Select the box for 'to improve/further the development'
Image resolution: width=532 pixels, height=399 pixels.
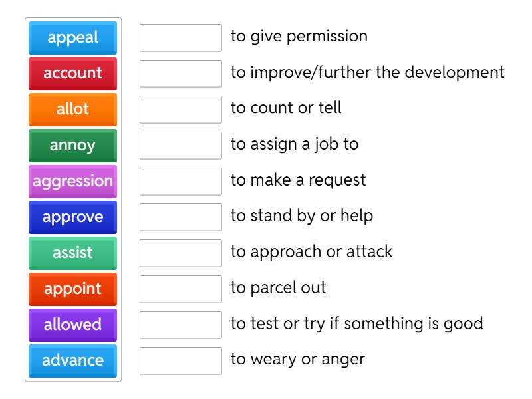181,74
